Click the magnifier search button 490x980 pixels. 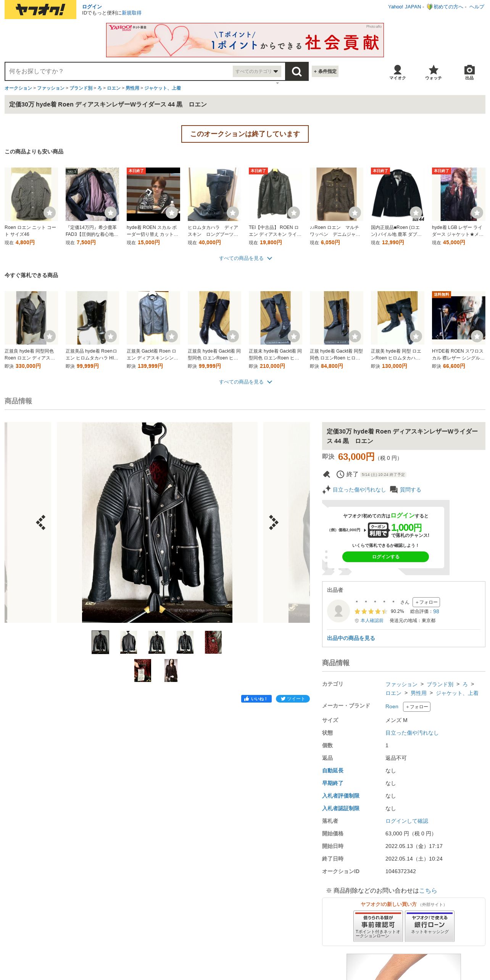click(x=297, y=71)
